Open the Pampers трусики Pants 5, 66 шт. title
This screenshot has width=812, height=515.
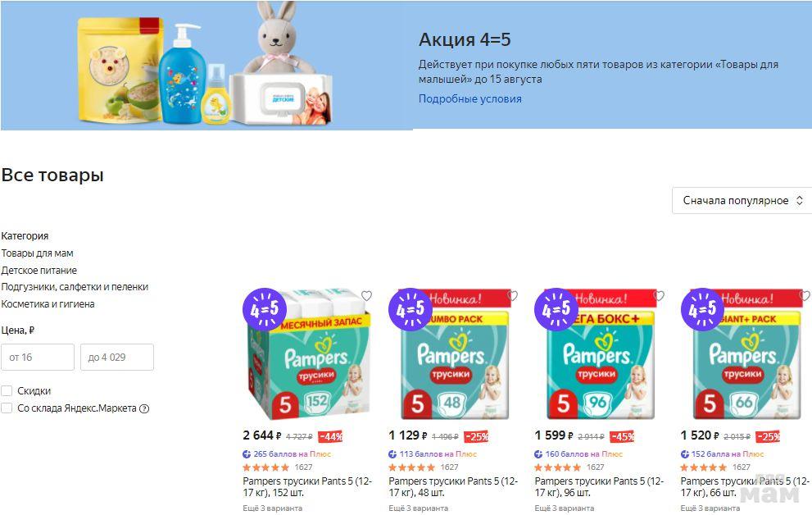pos(744,486)
